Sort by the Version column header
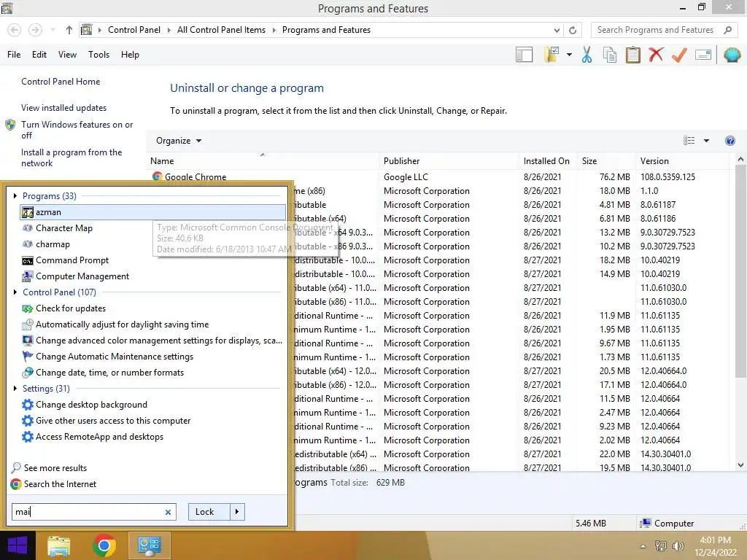Viewport: 747px width, 560px height. click(681, 161)
